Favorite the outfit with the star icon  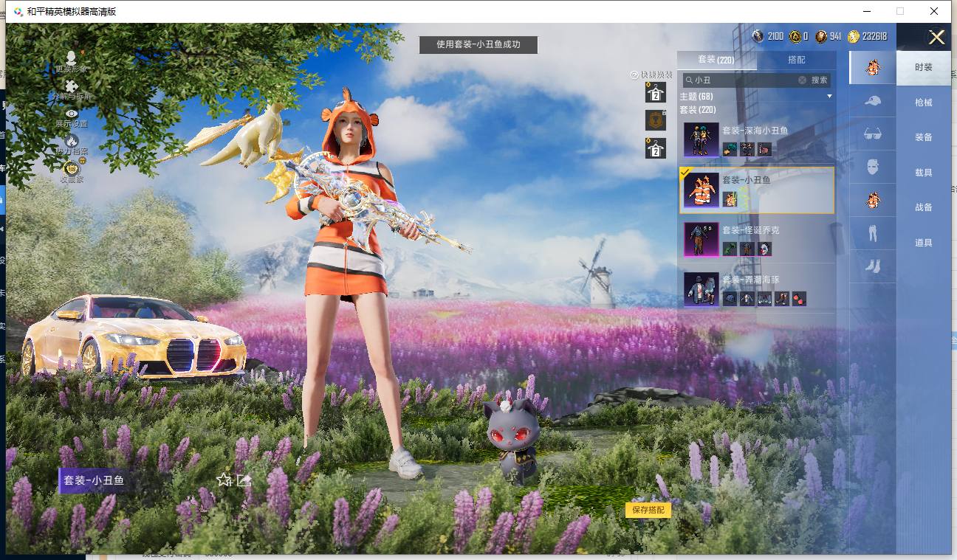tap(224, 480)
